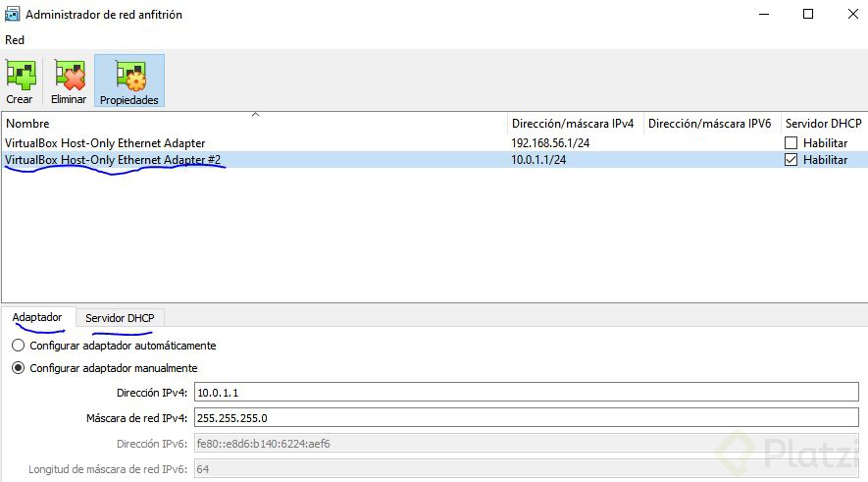
Task: Click the 192.168.56.1/24 address cell
Action: pos(550,143)
